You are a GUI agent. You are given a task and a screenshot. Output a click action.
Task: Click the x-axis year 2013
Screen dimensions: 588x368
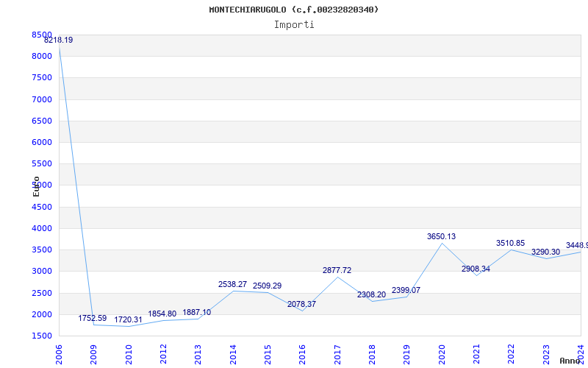point(198,355)
